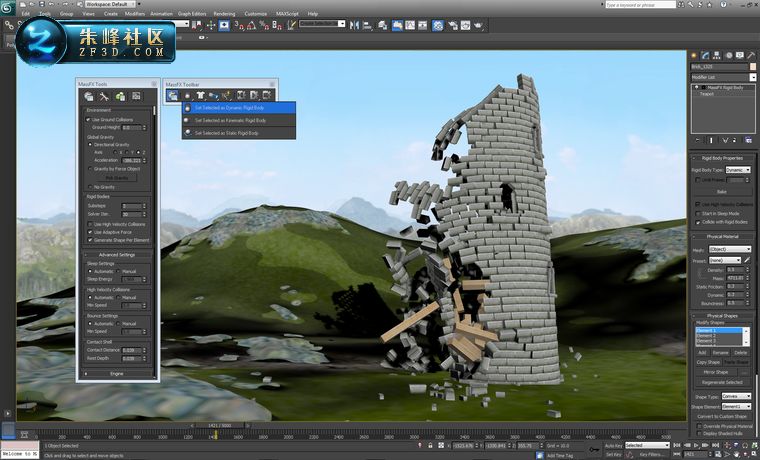This screenshot has height=460, width=760.
Task: Open the MAXScript menu
Action: (x=288, y=14)
